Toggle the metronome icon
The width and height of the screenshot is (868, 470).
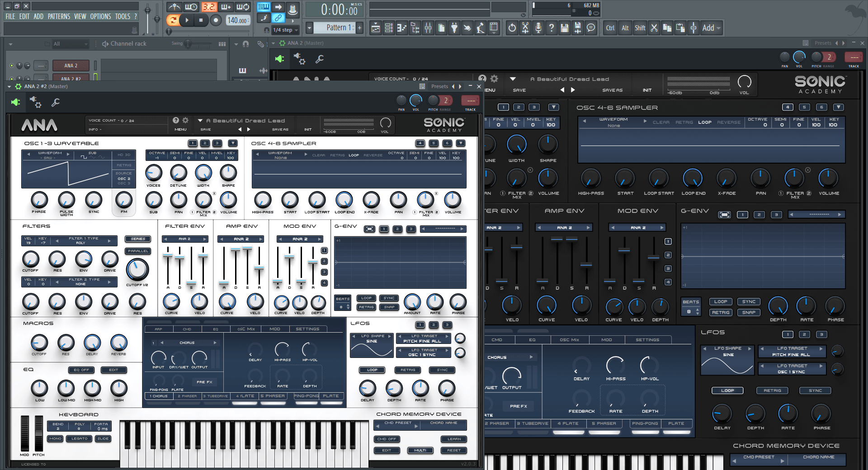coord(174,7)
